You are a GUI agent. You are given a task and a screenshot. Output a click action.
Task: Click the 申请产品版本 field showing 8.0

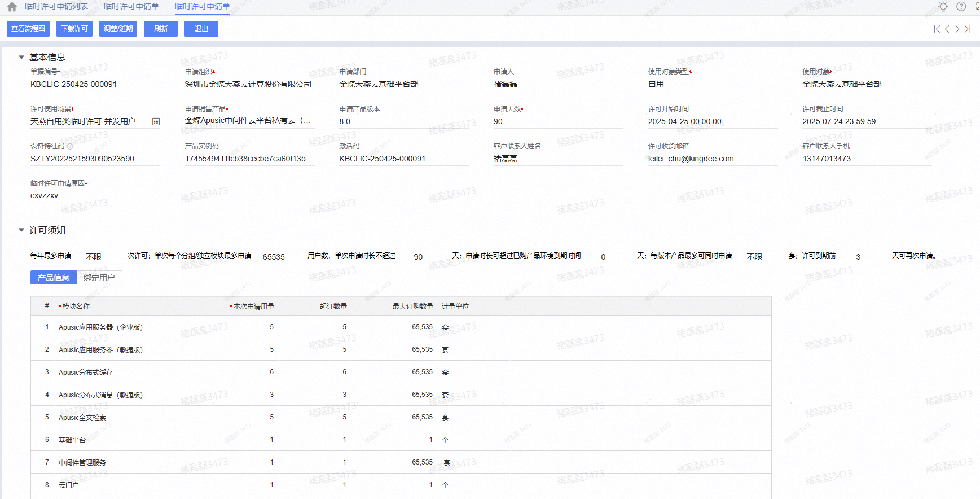point(404,121)
